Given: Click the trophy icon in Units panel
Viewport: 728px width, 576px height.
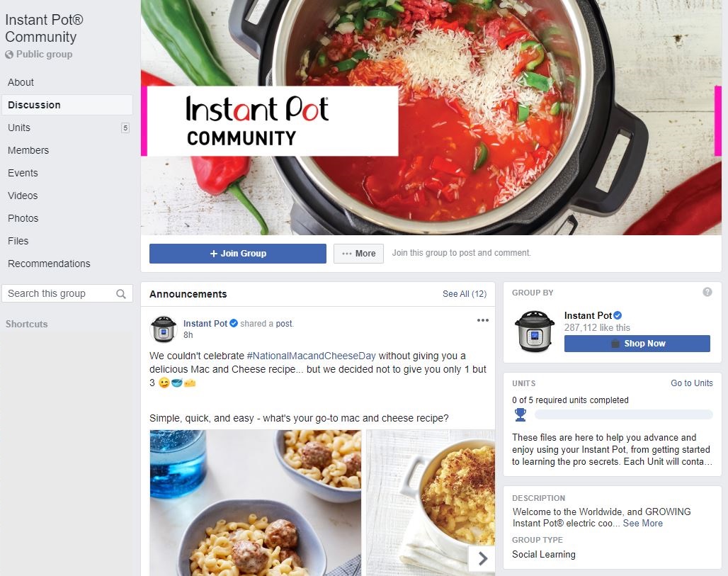Looking at the screenshot, I should [521, 414].
